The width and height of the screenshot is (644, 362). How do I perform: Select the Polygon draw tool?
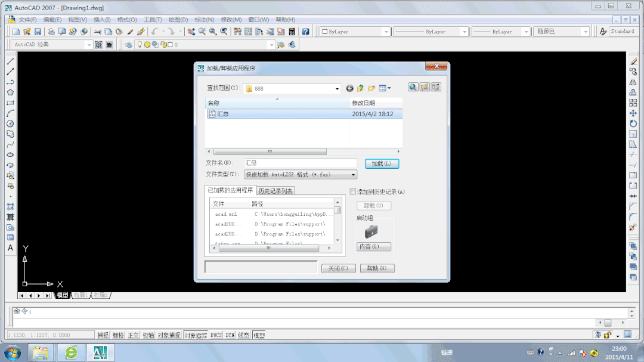pyautogui.click(x=10, y=92)
